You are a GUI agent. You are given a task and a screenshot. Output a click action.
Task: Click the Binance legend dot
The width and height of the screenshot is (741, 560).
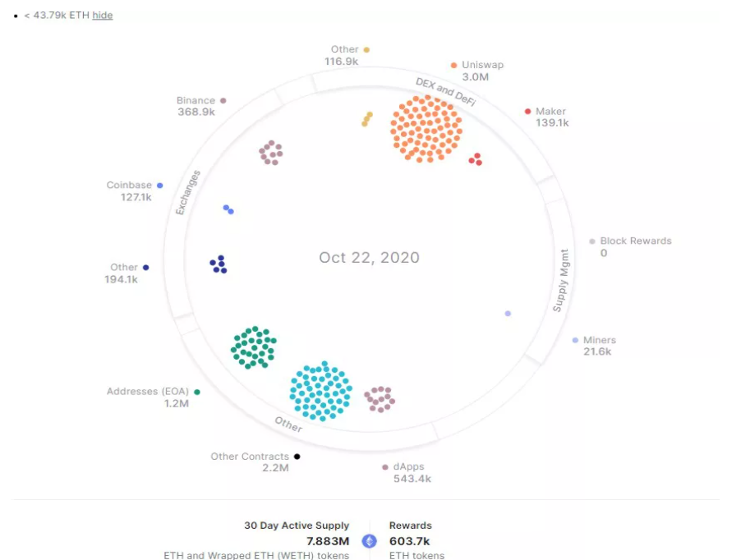[223, 100]
